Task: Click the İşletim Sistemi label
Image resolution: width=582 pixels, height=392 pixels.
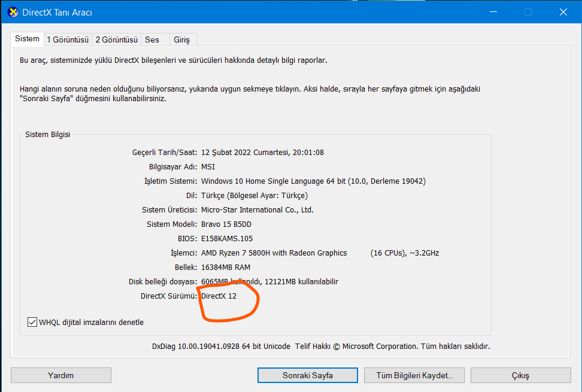Action: tap(171, 181)
